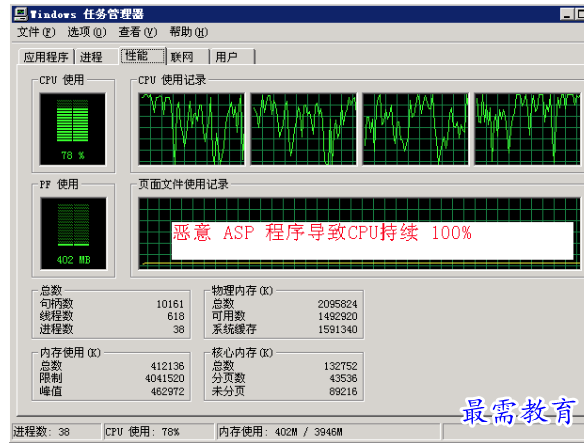
Task: Click the 核心内存(K) group label
Action: point(242,352)
